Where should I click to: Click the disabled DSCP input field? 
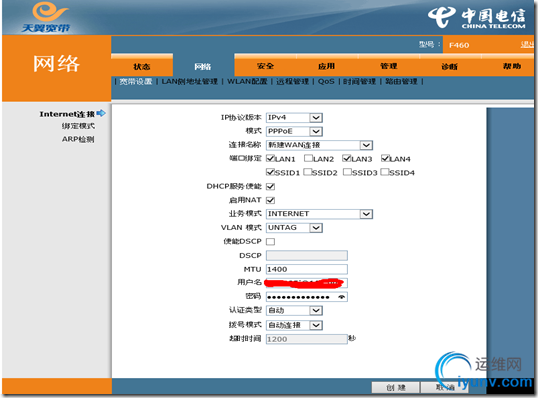click(x=307, y=255)
